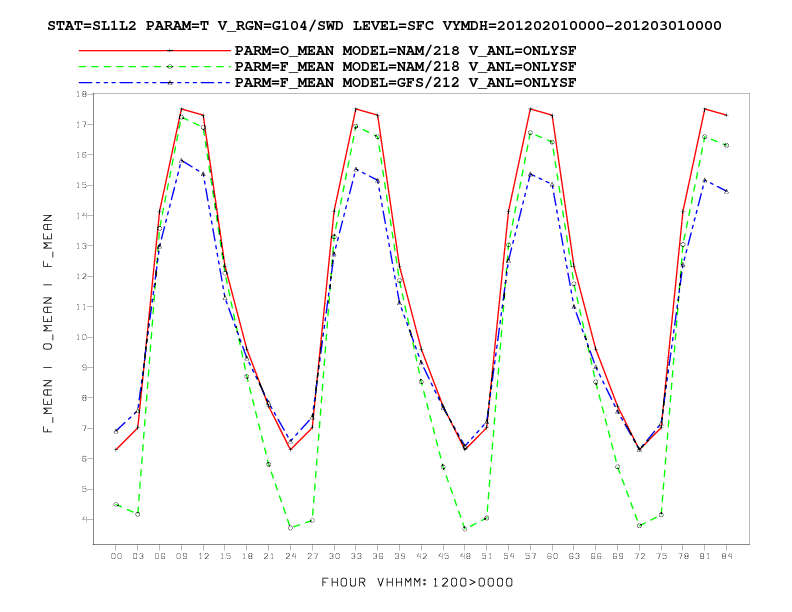The width and height of the screenshot is (792, 612).
Task: Click y-axis tick label 10
Action: (82, 337)
